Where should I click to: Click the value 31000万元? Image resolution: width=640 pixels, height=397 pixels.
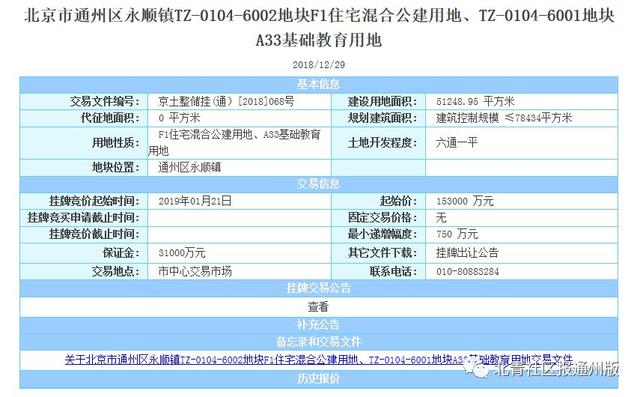(x=182, y=253)
